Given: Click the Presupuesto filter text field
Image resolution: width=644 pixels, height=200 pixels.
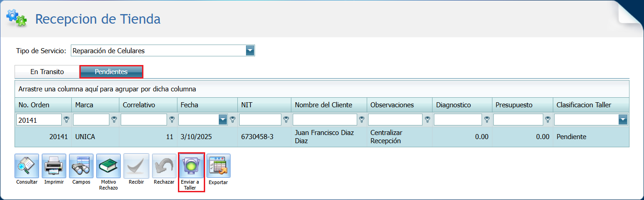Looking at the screenshot, I should pos(518,120).
